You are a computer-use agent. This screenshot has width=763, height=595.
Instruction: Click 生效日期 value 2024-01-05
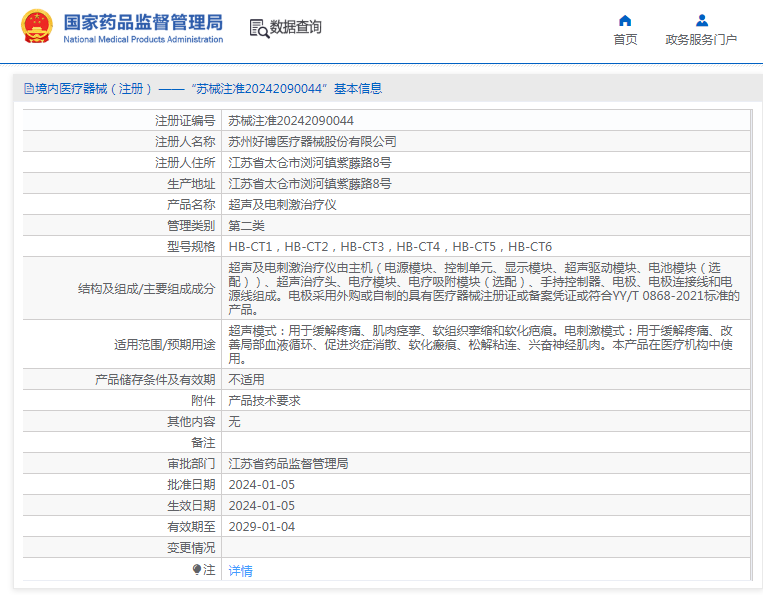pyautogui.click(x=261, y=505)
